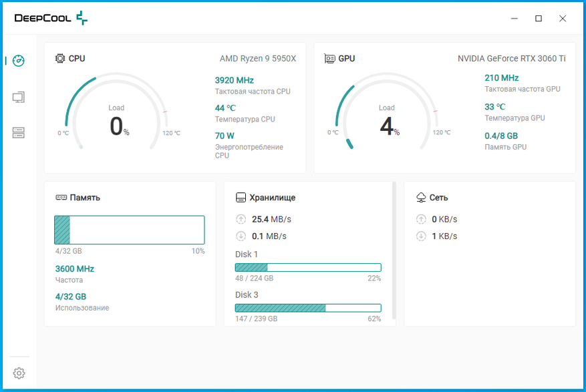Close the DeepCool window
The image size is (586, 392).
(x=563, y=18)
